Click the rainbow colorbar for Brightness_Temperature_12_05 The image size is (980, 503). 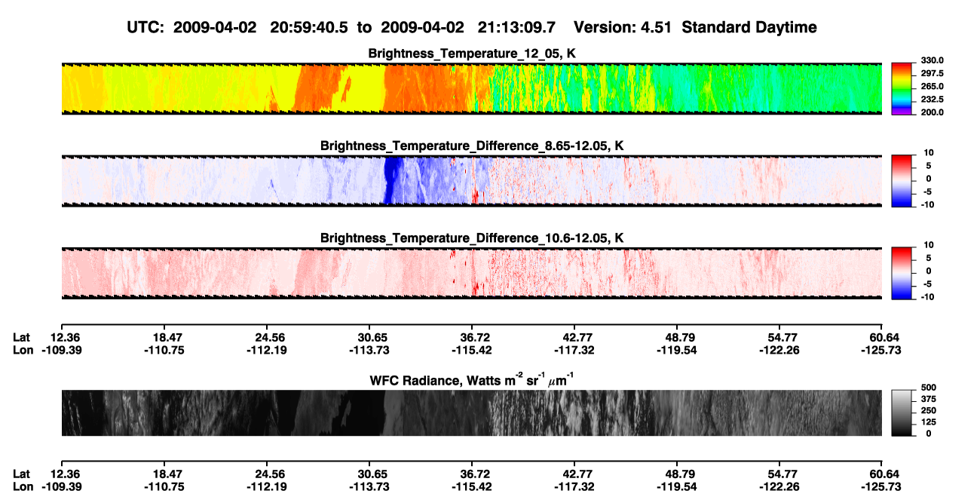[x=903, y=89]
